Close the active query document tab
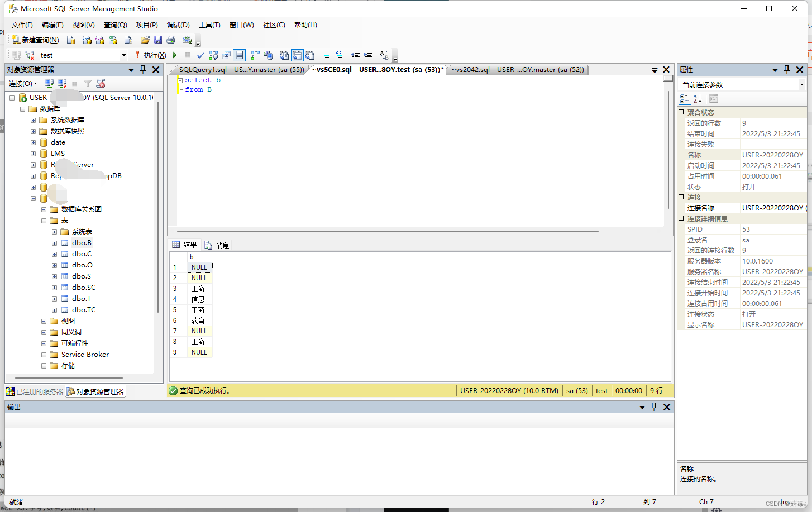The height and width of the screenshot is (512, 812). [666, 70]
